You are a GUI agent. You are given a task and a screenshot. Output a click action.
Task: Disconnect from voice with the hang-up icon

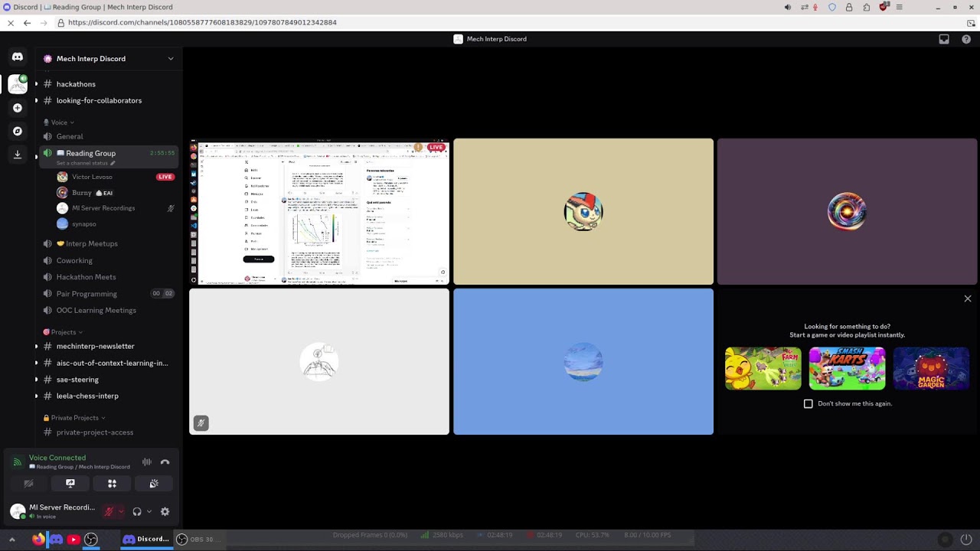(165, 462)
